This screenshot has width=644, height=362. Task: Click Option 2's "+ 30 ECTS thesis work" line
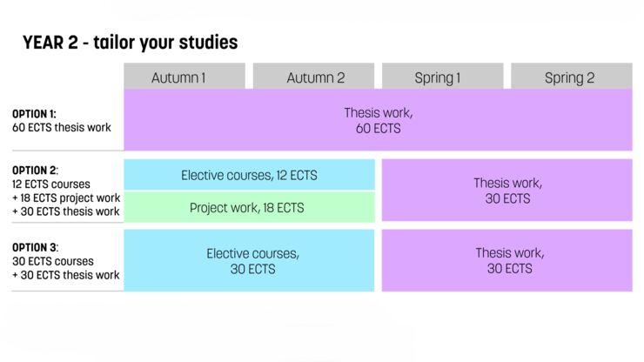point(66,211)
